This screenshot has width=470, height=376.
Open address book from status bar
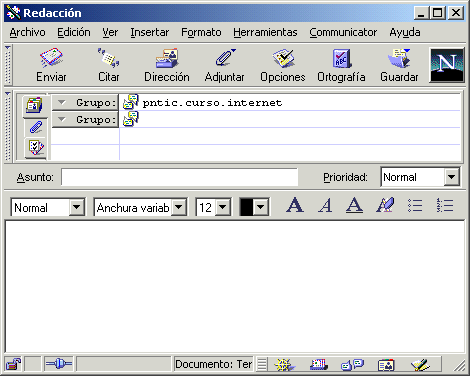click(386, 365)
